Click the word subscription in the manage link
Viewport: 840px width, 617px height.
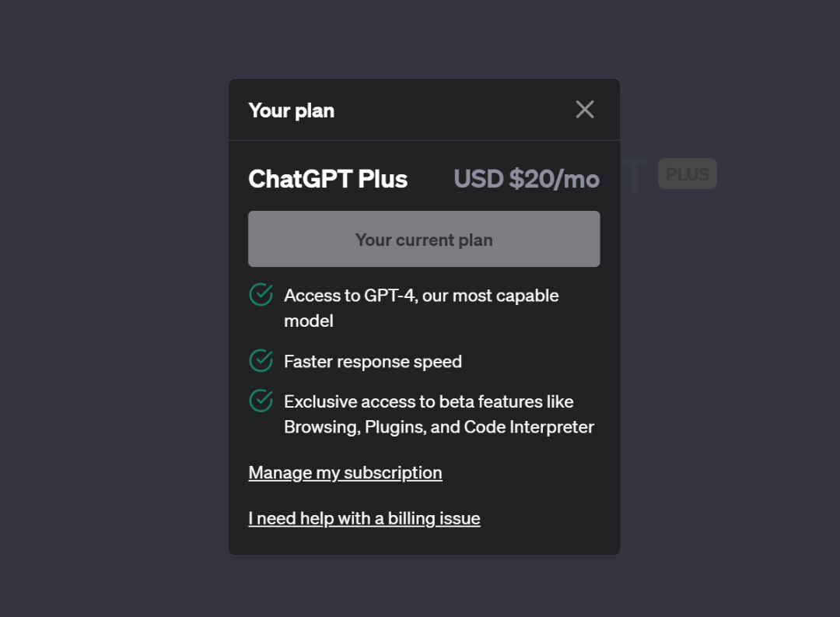(x=394, y=473)
